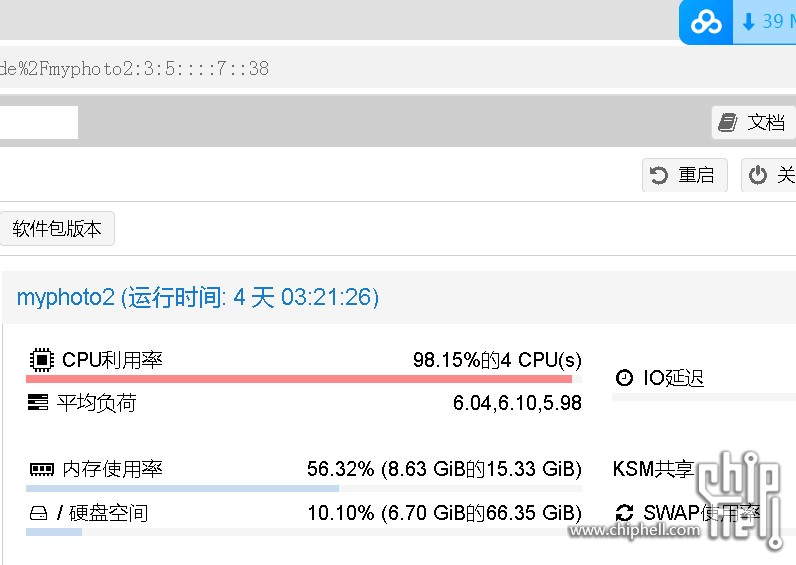The image size is (796, 565).
Task: Click the SWAP refresh arrows icon
Action: tap(624, 513)
